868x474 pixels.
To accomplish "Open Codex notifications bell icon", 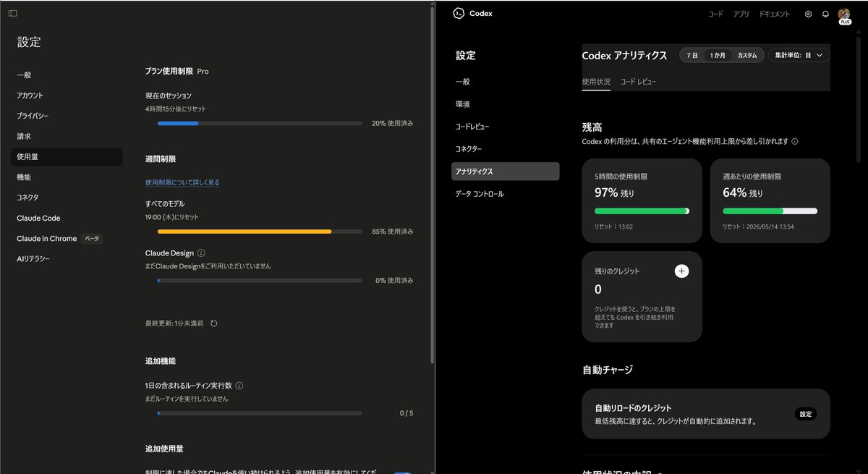I will (x=825, y=14).
